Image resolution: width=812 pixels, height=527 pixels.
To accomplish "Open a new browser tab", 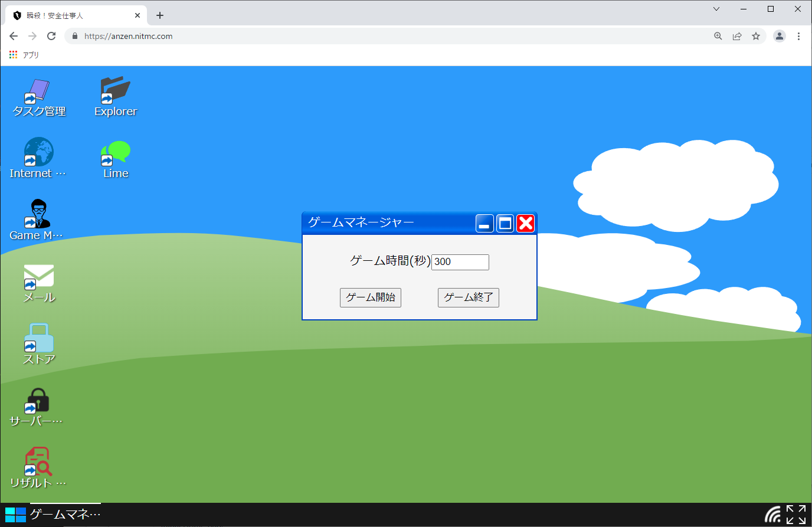I will coord(160,15).
